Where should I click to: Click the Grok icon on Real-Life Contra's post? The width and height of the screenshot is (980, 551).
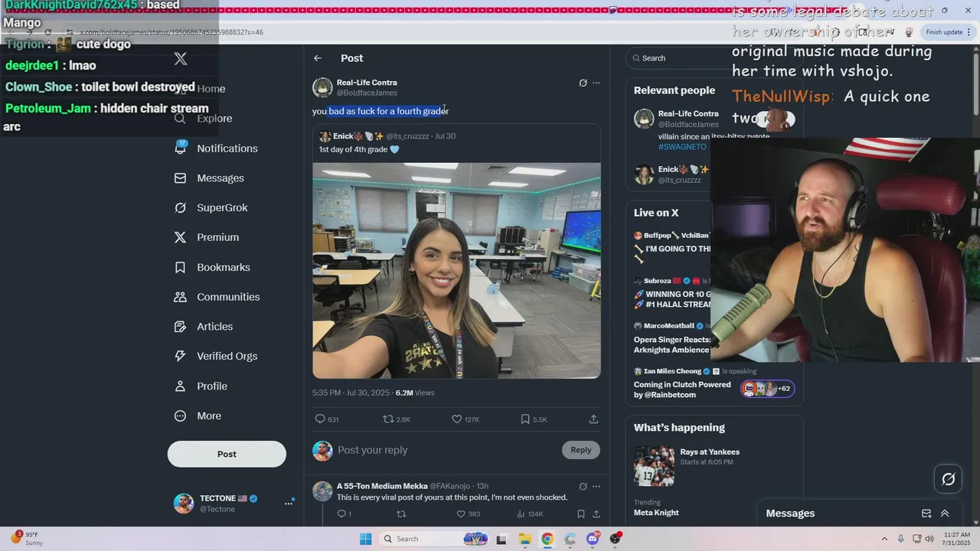tap(583, 83)
